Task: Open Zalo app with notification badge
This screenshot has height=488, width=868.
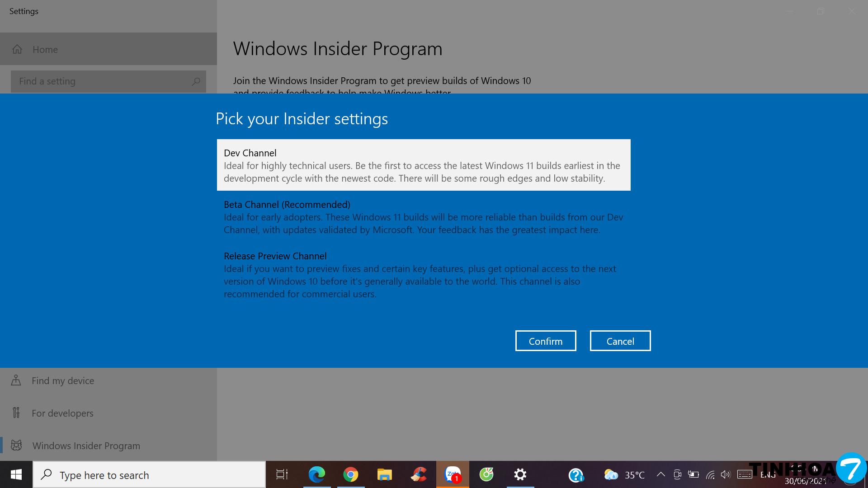Action: [453, 474]
